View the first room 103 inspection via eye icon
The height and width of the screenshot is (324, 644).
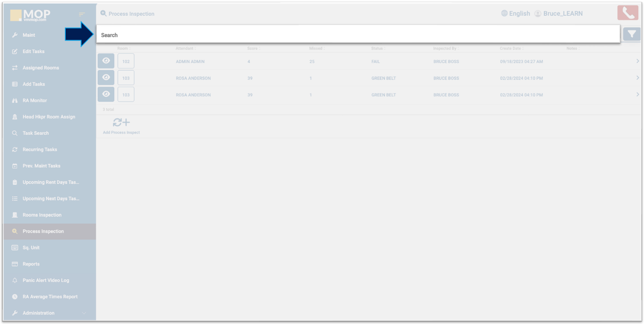click(106, 78)
